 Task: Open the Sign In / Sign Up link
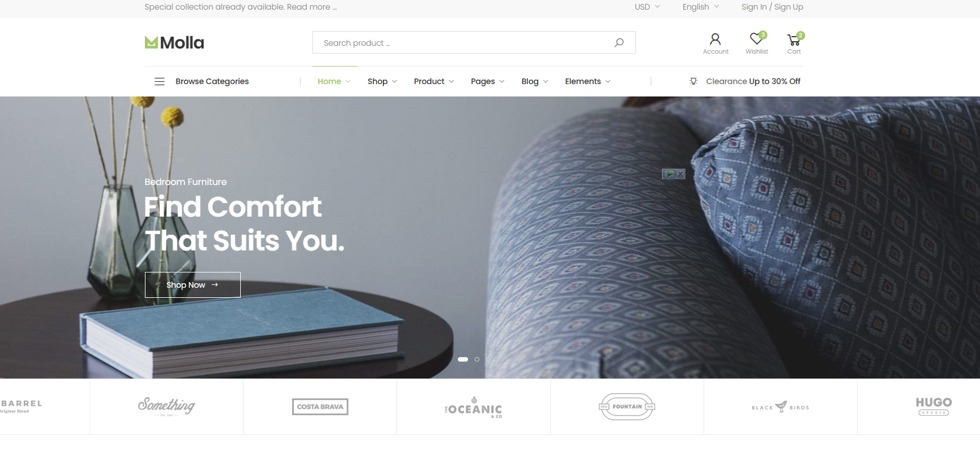click(772, 7)
